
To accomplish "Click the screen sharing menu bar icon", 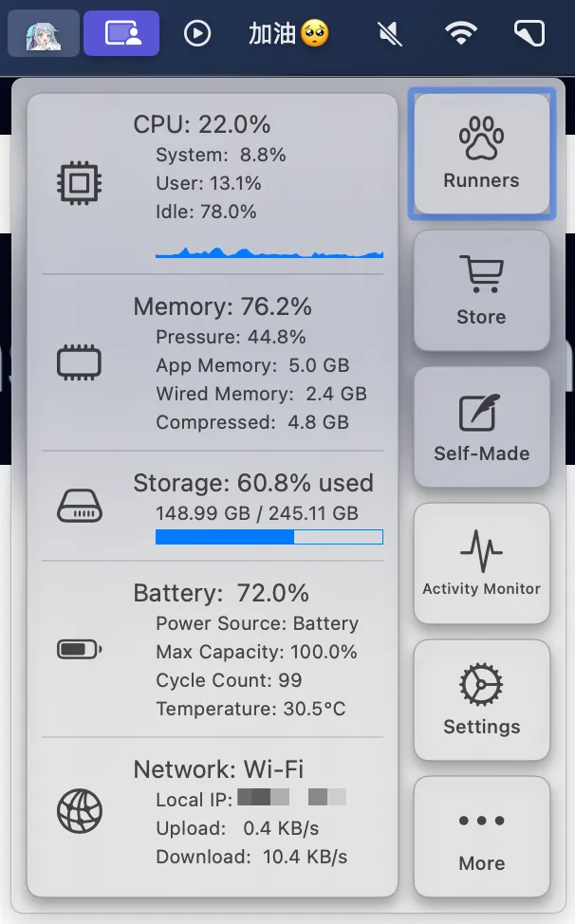I will 121,33.
